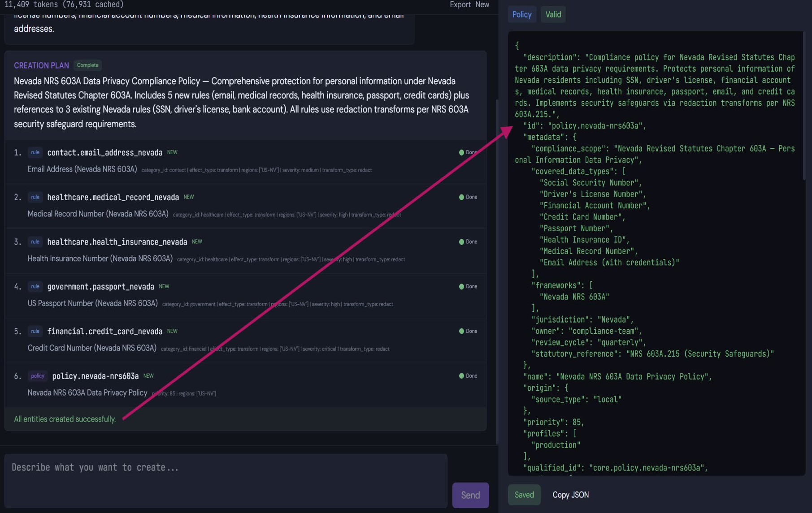Click the "priority": 85 JSON line
Viewport: 812px width, 513px height.
[x=554, y=422]
